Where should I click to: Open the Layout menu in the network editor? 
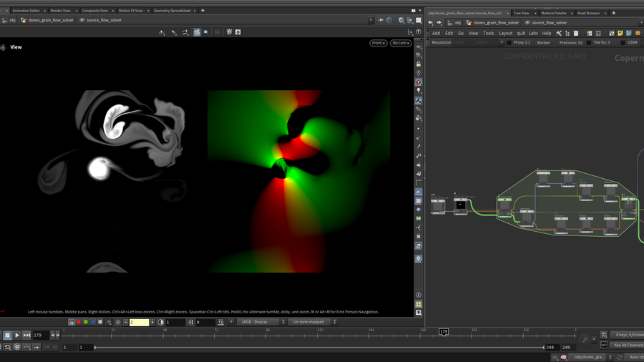point(505,33)
